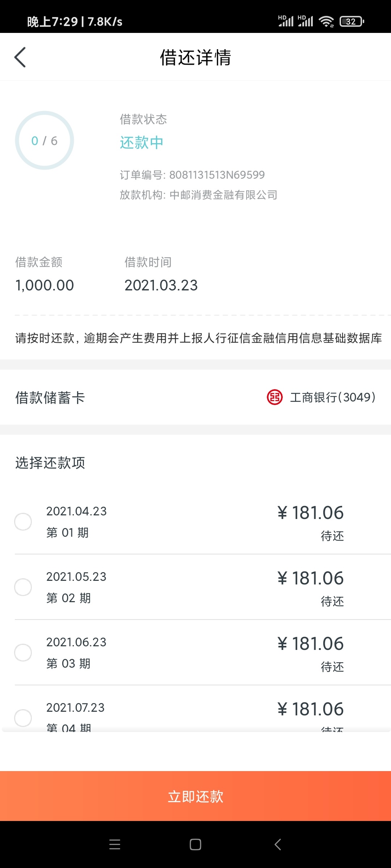Select the 第 03 期 repayment radio
The image size is (391, 868).
23,652
